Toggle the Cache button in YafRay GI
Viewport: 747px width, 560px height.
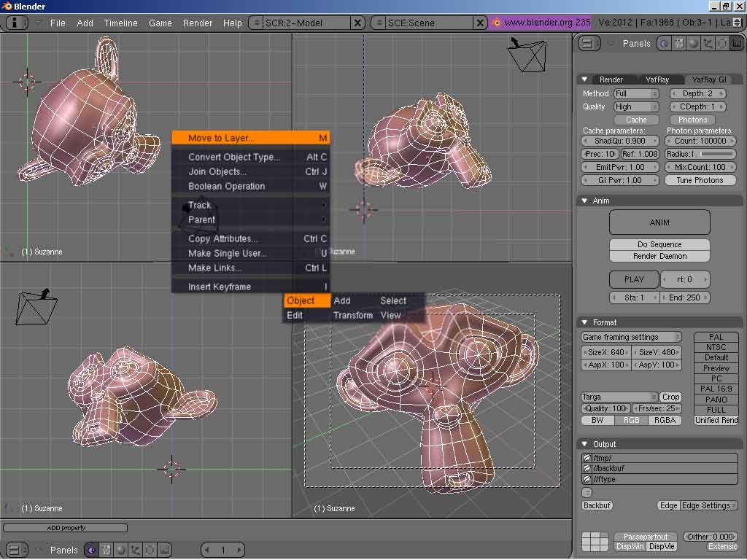636,120
